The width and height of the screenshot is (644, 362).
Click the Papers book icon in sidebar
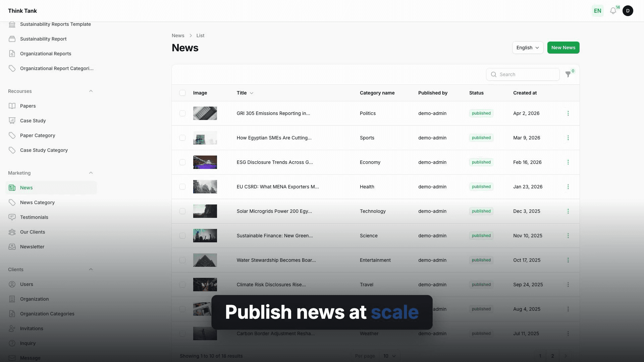12,106
